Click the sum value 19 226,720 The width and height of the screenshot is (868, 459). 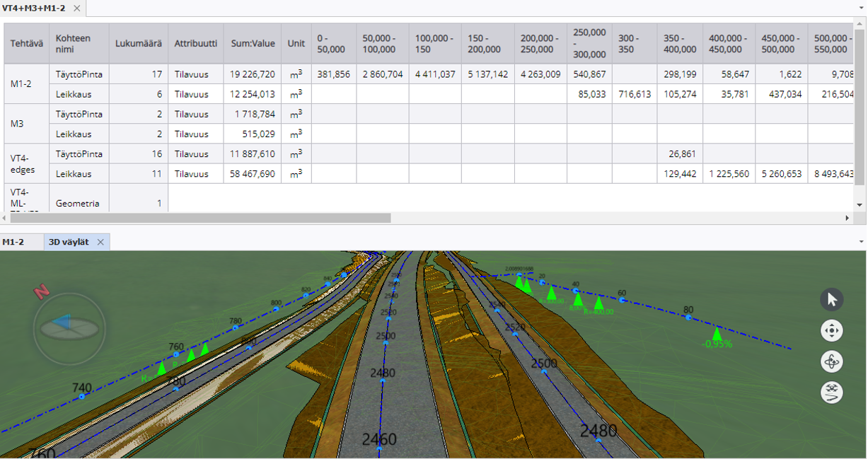coord(253,74)
